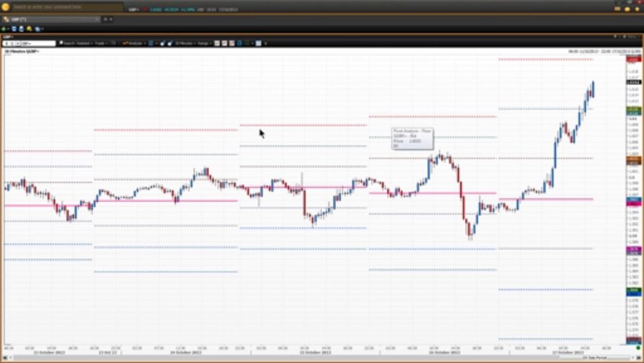Click the green plus add icon

click(x=4, y=29)
